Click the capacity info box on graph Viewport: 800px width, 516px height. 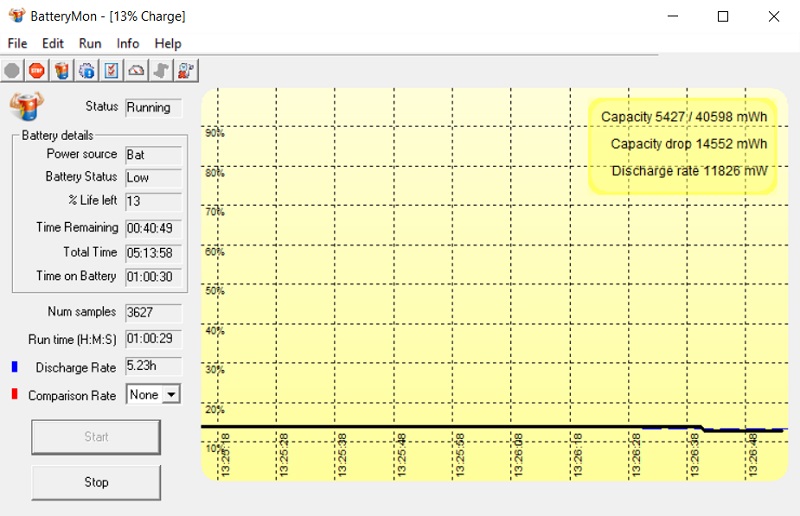tap(683, 145)
